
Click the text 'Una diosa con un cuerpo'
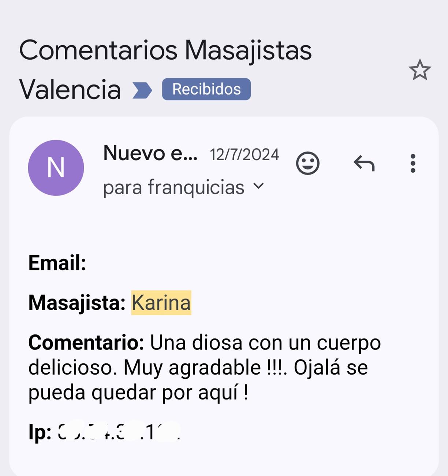pyautogui.click(x=265, y=343)
